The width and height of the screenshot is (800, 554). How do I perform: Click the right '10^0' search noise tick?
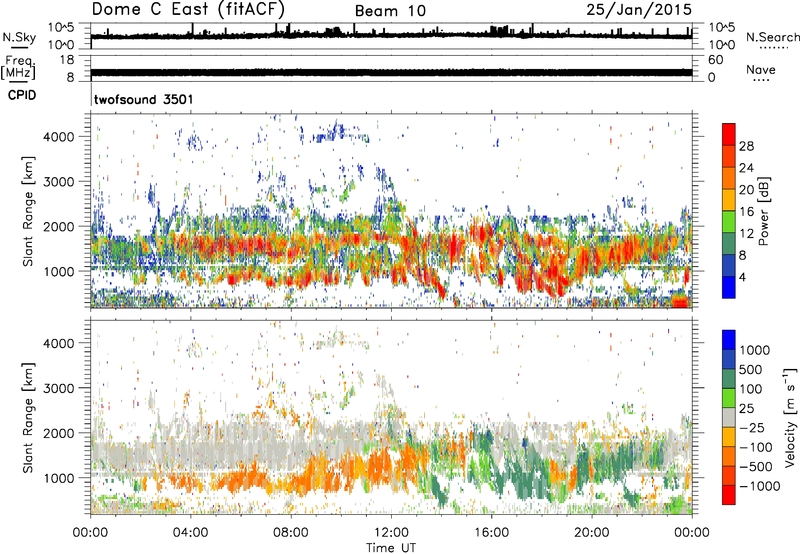click(x=722, y=45)
